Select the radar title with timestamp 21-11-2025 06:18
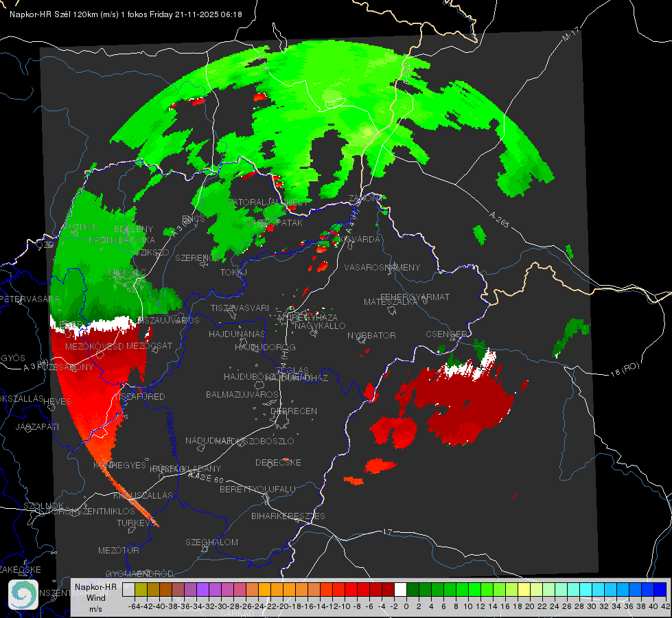 [126, 14]
